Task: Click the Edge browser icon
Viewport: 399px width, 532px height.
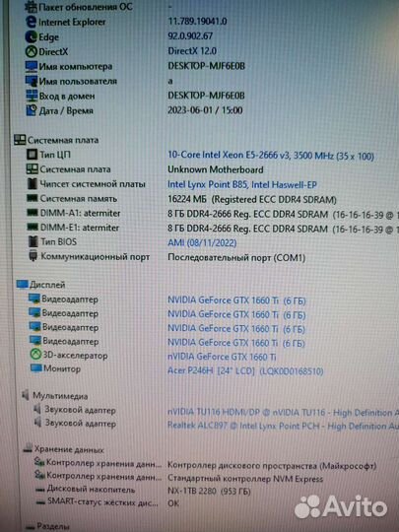Action: point(31,36)
